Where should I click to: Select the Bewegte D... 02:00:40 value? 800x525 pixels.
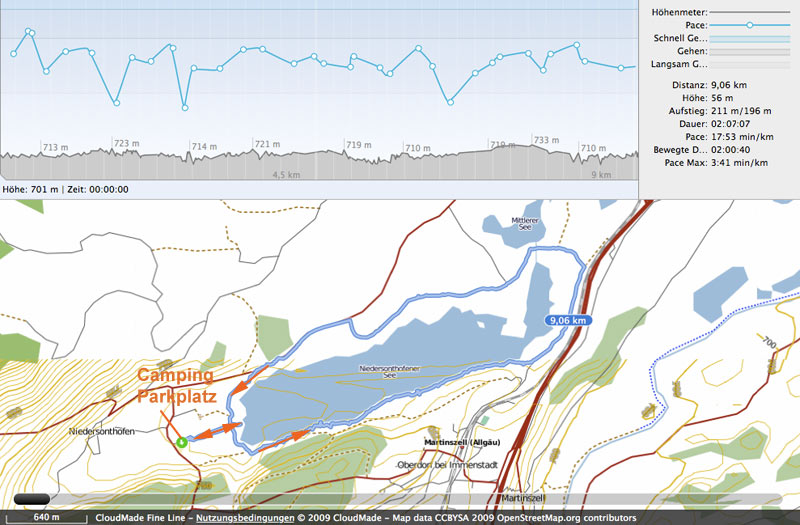[730, 150]
